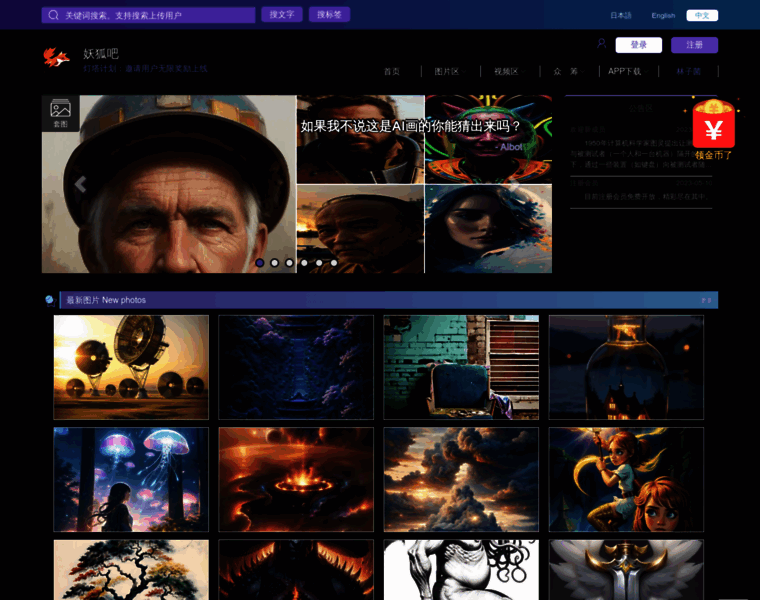Open the 首页 home menu item
760x600 pixels.
(392, 71)
